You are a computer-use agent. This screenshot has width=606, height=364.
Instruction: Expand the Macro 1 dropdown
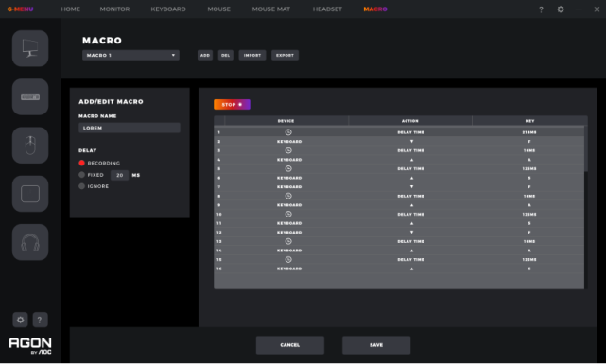tap(130, 55)
